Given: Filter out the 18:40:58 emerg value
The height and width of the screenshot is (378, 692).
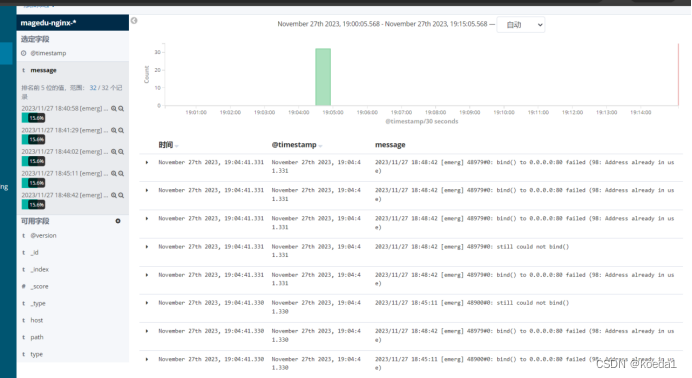Looking at the screenshot, I should tap(121, 109).
